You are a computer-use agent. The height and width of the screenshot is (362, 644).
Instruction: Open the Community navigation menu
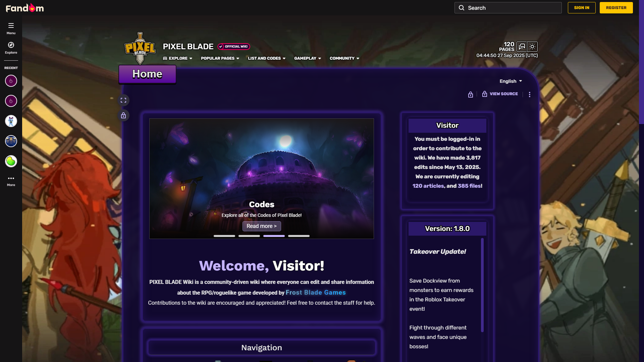tap(344, 58)
